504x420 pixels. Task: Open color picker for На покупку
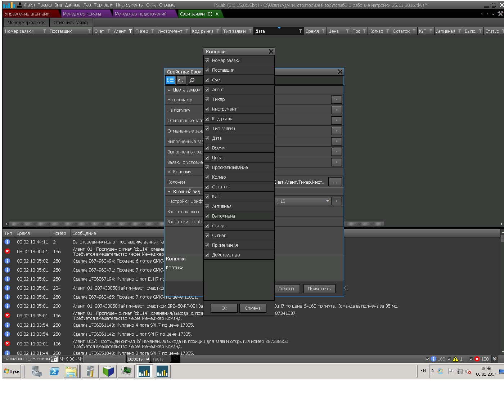[x=337, y=110]
